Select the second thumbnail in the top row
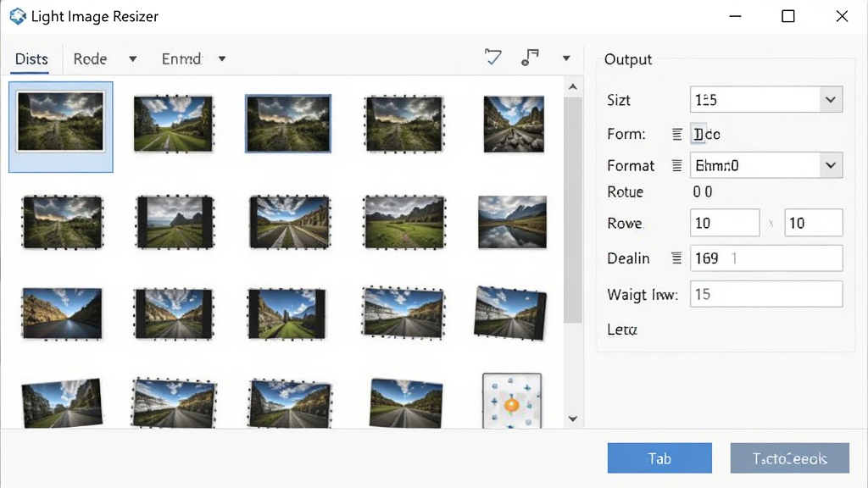The width and height of the screenshot is (868, 488). coord(173,124)
